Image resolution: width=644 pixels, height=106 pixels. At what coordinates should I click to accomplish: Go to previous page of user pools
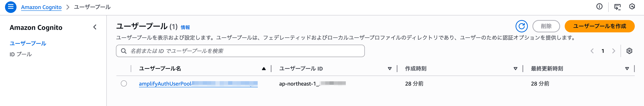(x=592, y=51)
